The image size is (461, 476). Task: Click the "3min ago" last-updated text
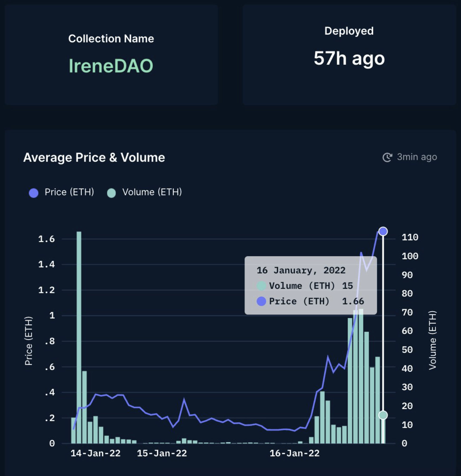click(417, 157)
